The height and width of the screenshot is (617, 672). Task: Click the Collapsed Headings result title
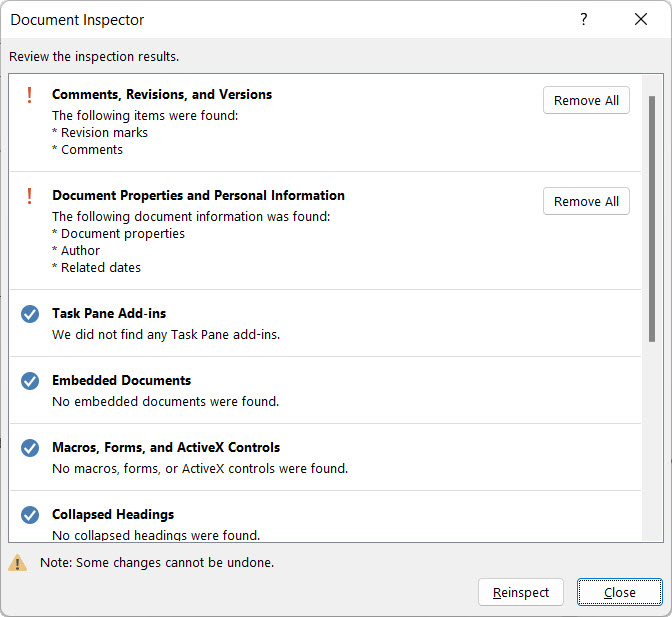pyautogui.click(x=113, y=514)
